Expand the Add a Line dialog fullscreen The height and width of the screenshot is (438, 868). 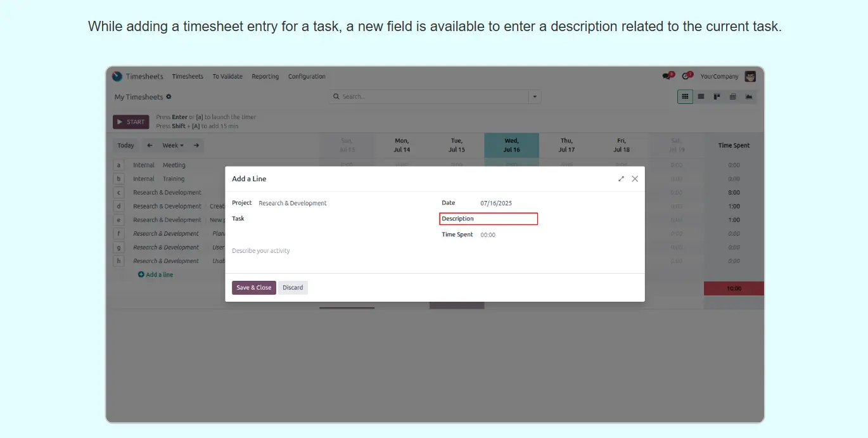click(x=621, y=179)
